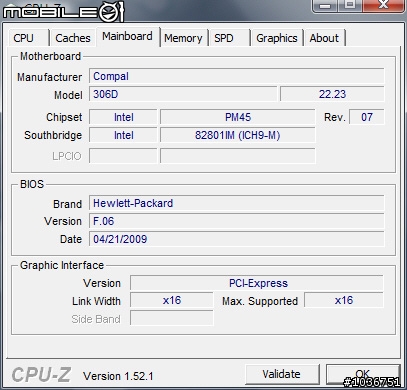Select the PM45 chipset value

point(238,117)
